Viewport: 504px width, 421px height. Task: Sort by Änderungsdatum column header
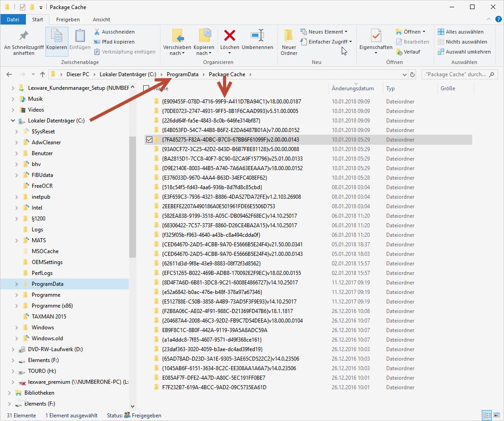(x=353, y=88)
